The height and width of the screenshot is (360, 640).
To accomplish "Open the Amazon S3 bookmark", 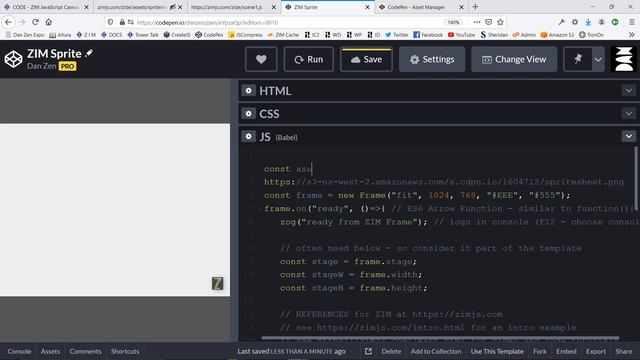I will (557, 35).
